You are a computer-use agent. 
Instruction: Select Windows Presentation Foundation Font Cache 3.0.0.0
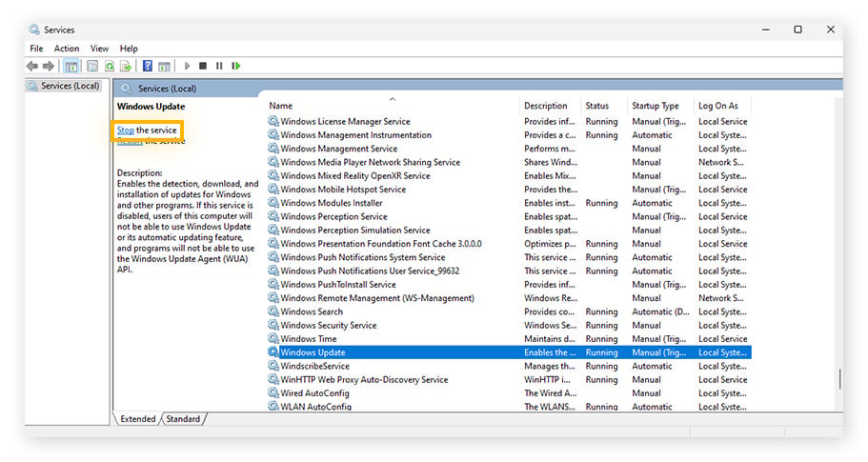[x=509, y=244]
